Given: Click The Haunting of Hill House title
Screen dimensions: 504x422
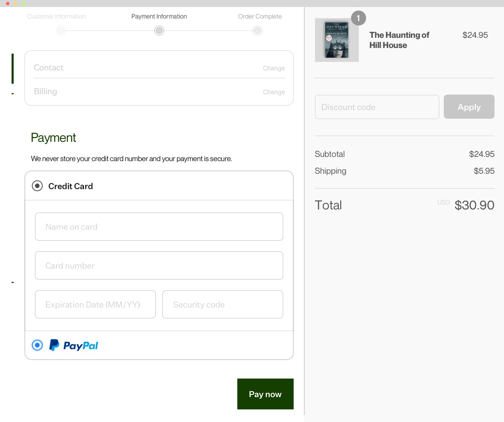Looking at the screenshot, I should 399,40.
